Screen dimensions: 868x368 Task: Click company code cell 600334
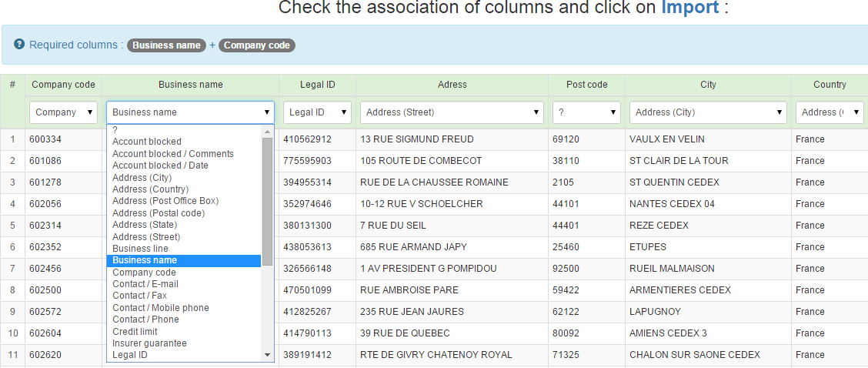(x=46, y=139)
